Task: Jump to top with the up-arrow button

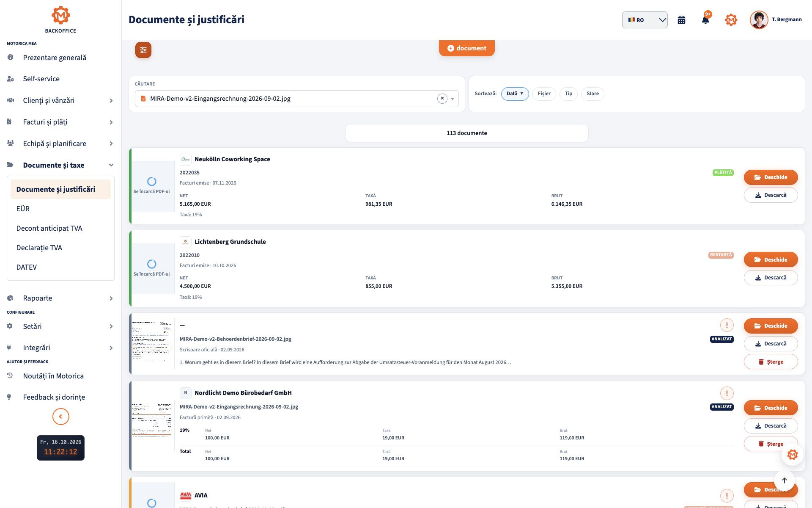Action: 785,480
